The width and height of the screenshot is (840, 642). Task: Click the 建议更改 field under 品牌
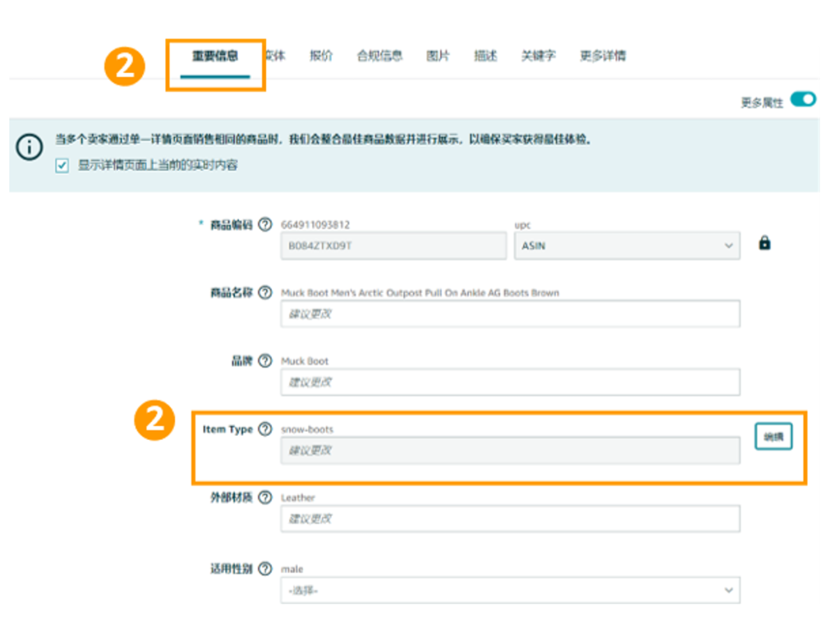(x=509, y=382)
